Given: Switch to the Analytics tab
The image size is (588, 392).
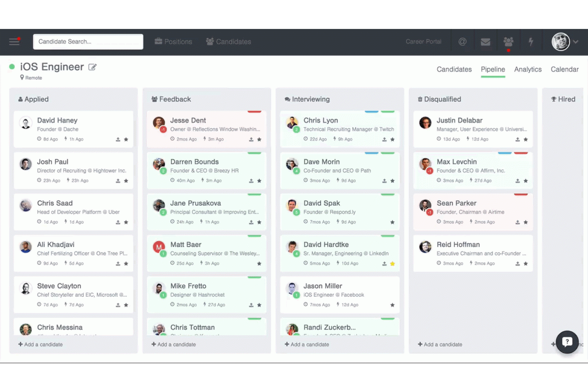Looking at the screenshot, I should 528,70.
